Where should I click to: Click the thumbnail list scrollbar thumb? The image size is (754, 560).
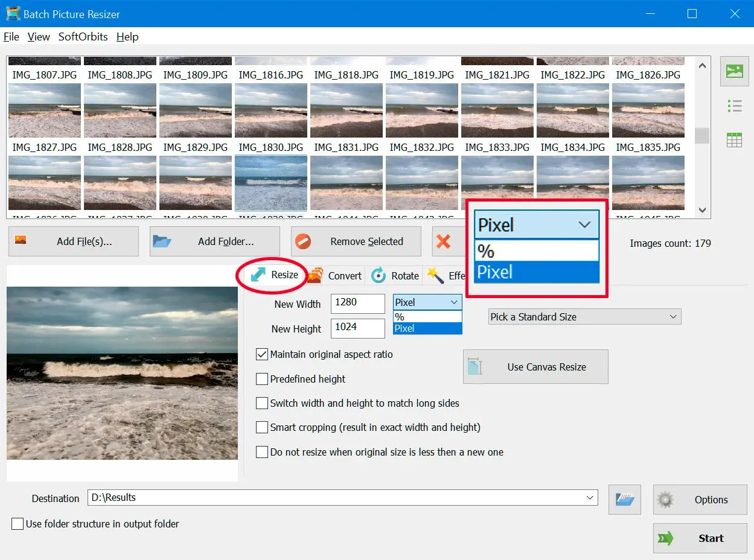(x=702, y=136)
